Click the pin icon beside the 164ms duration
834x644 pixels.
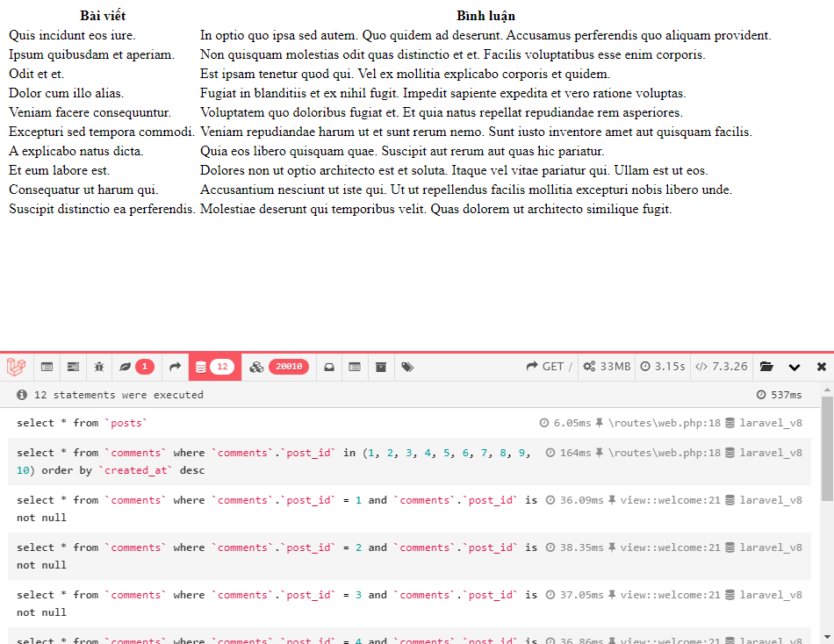pos(599,453)
